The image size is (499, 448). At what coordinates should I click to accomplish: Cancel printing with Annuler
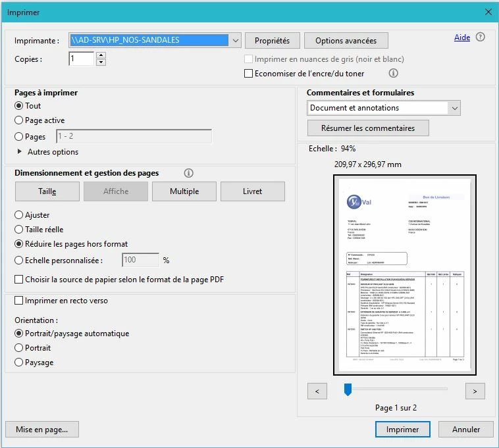466,430
